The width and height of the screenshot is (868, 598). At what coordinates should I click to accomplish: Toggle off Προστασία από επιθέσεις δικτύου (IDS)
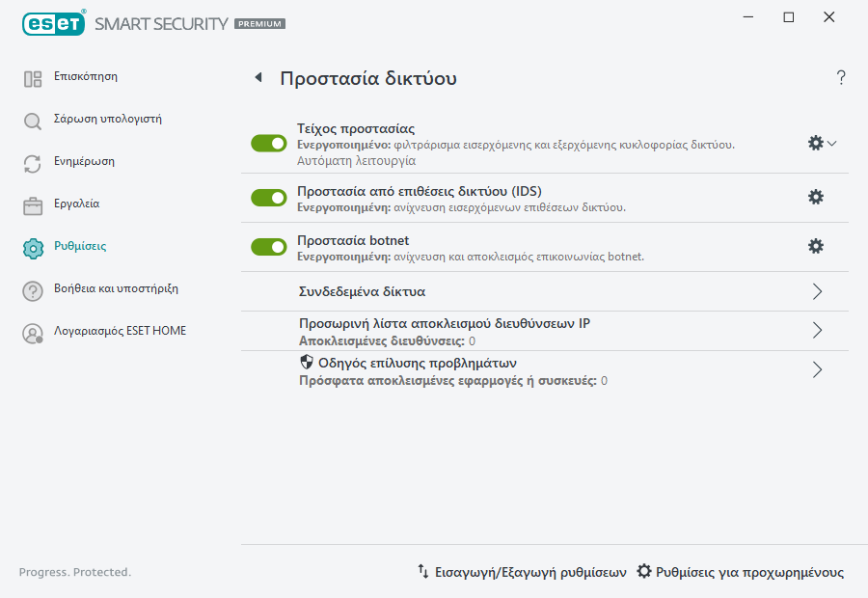pos(269,196)
